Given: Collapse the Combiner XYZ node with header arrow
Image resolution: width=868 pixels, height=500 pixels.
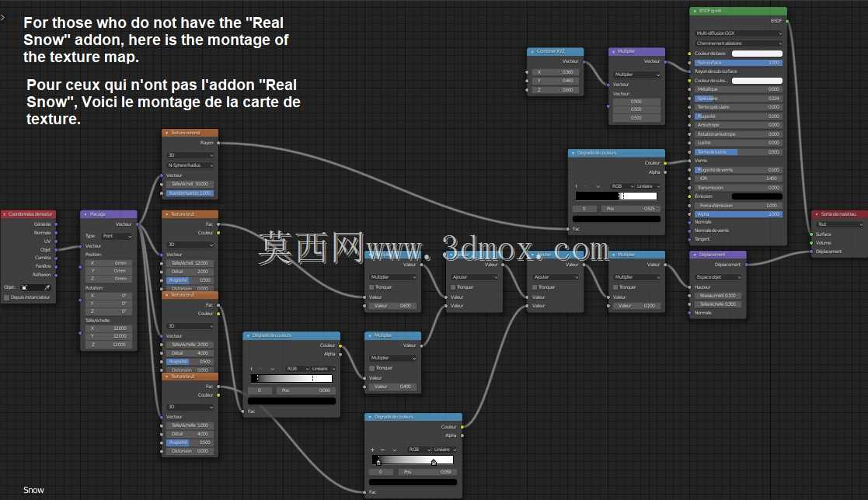Looking at the screenshot, I should pyautogui.click(x=532, y=51).
